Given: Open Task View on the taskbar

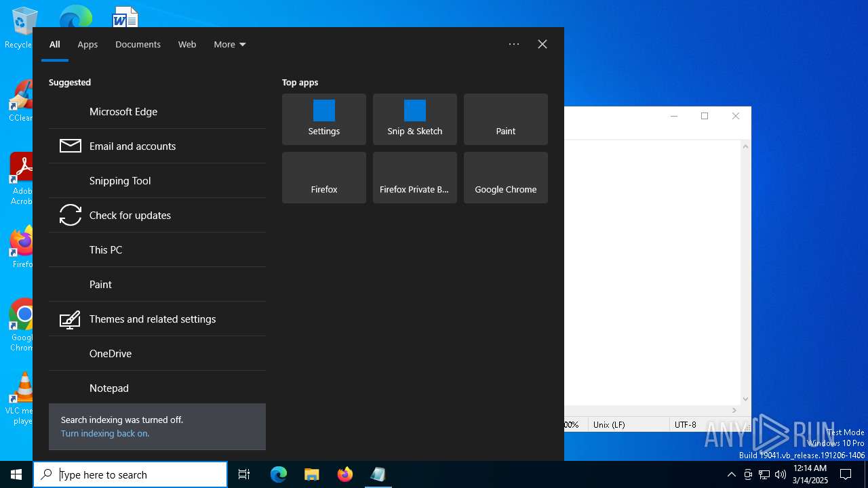Looking at the screenshot, I should [244, 474].
